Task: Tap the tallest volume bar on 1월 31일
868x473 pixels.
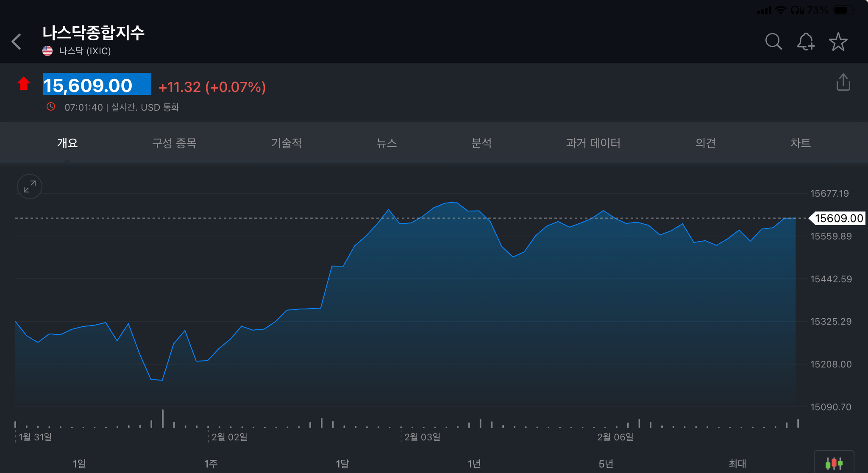Action: coord(163,418)
